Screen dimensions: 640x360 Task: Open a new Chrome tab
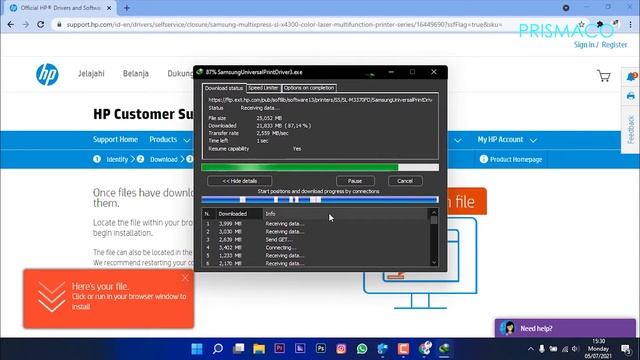(127, 8)
